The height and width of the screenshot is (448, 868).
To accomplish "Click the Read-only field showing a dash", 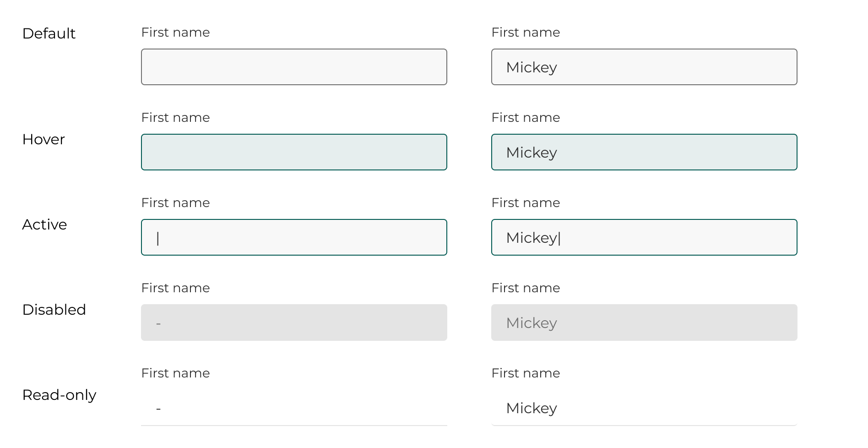I will (294, 408).
